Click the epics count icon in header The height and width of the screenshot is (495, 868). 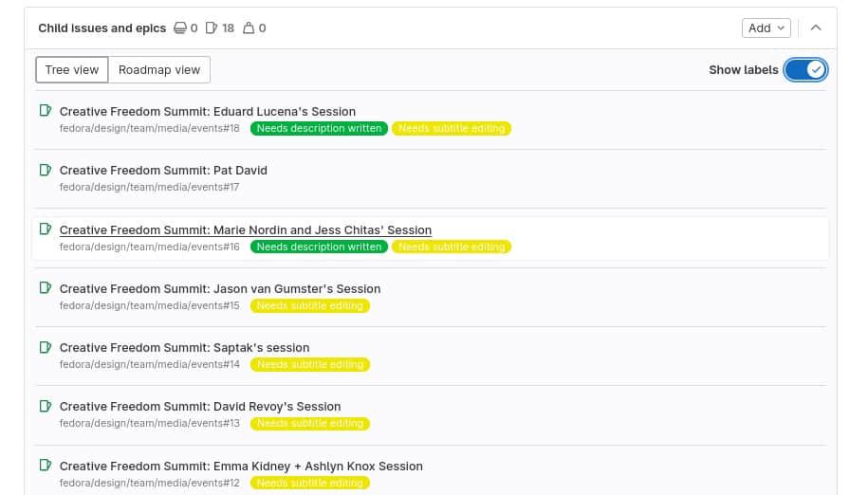[x=179, y=28]
